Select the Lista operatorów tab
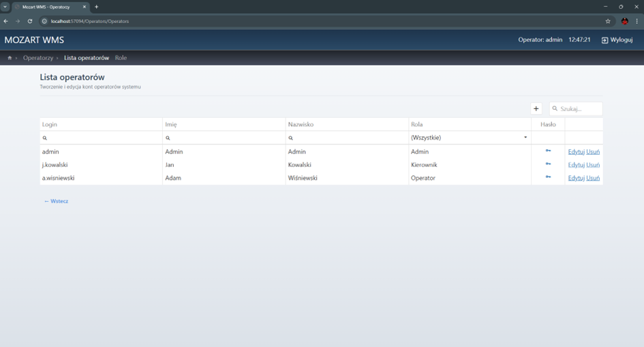 coord(87,58)
